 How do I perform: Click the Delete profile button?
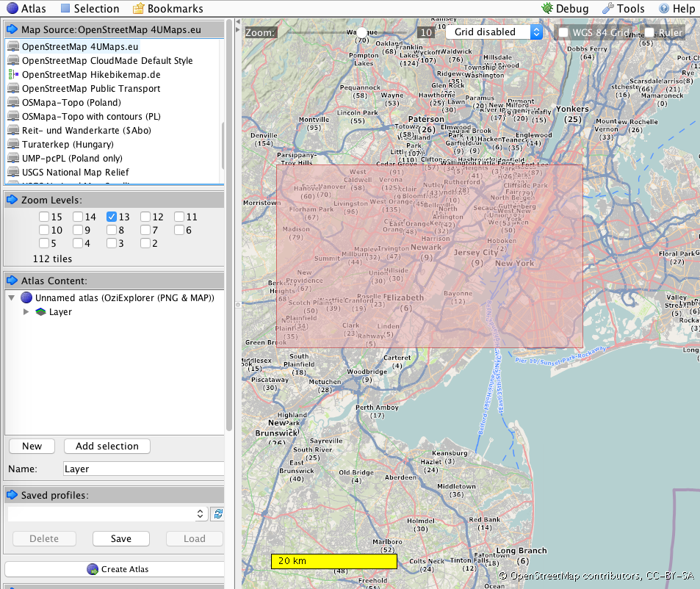44,538
